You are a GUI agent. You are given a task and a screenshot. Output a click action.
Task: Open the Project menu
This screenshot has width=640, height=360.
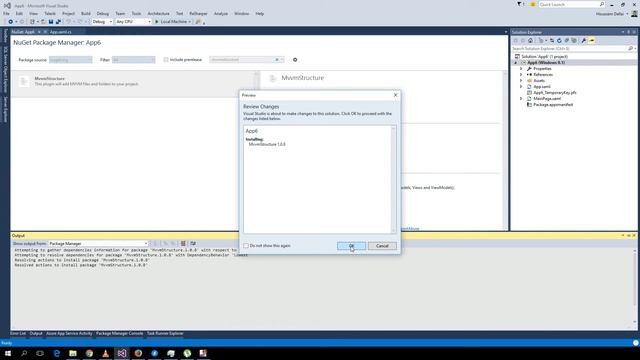pos(68,13)
